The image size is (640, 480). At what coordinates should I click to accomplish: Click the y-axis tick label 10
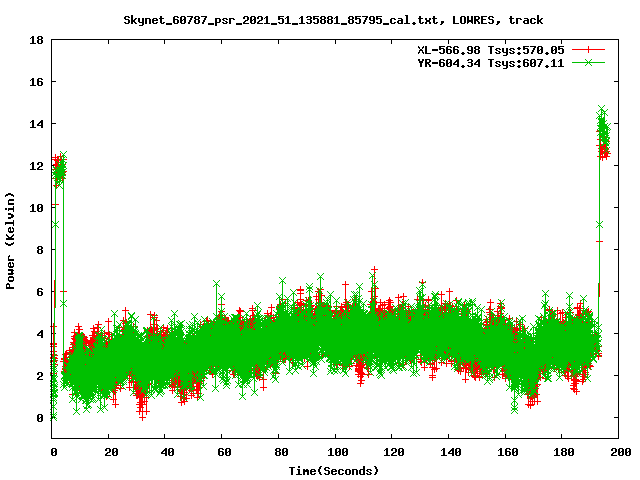[36, 208]
